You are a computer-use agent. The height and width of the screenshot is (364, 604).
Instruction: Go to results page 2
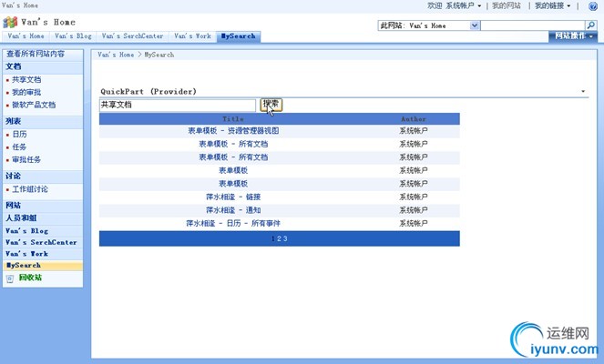pyautogui.click(x=280, y=238)
